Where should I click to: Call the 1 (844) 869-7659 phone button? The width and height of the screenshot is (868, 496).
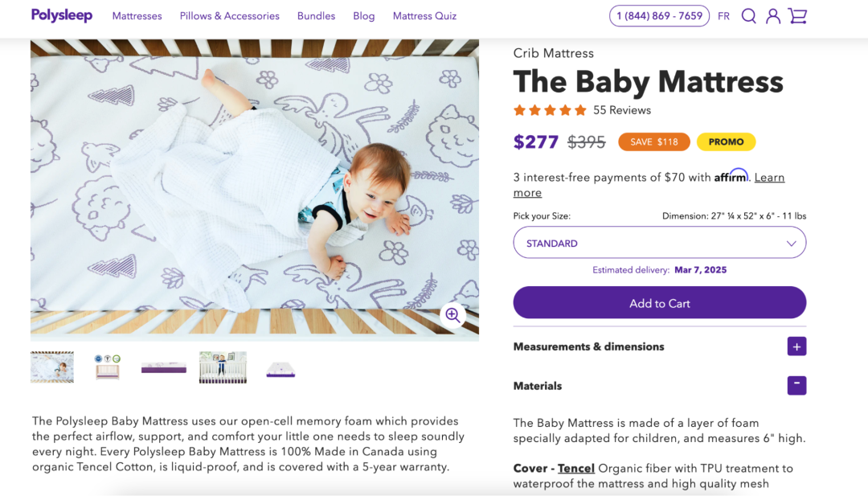click(x=659, y=16)
